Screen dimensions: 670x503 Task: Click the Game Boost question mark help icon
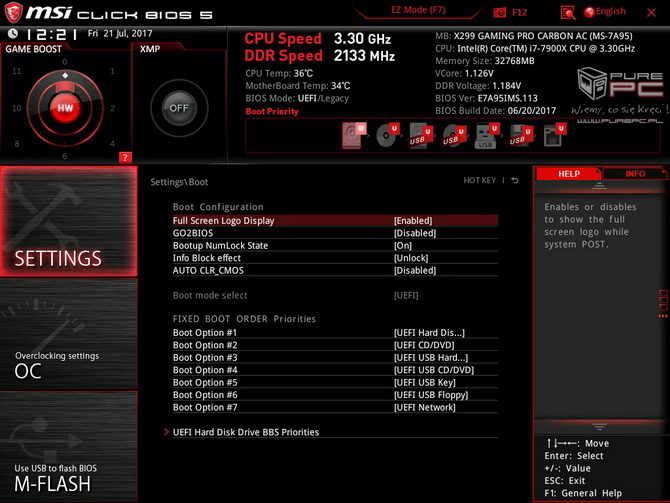pyautogui.click(x=125, y=157)
